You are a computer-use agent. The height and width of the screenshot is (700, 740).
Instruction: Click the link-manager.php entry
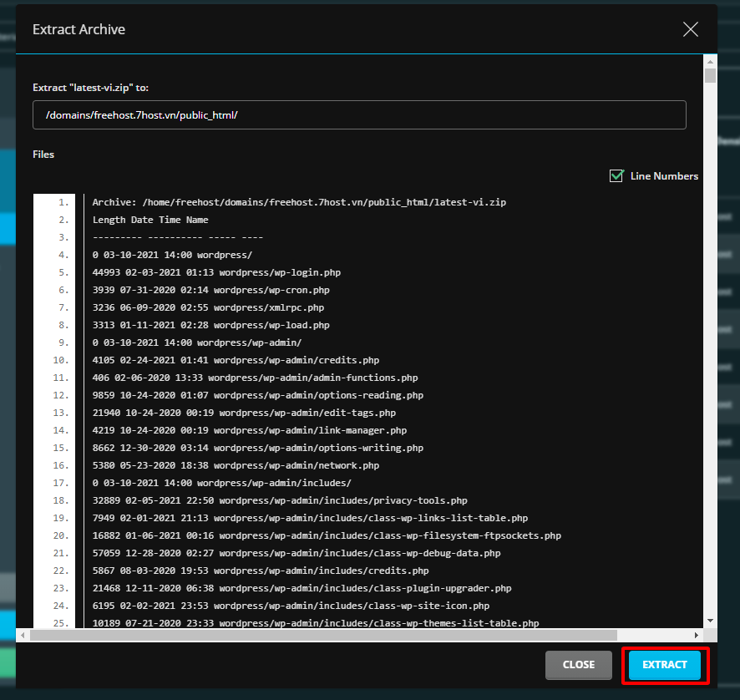(x=250, y=430)
